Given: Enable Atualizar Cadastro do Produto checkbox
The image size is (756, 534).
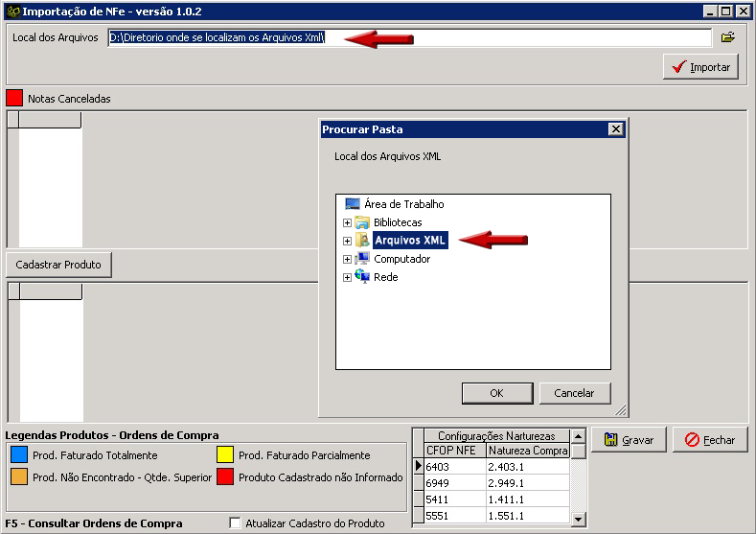Looking at the screenshot, I should [x=236, y=523].
